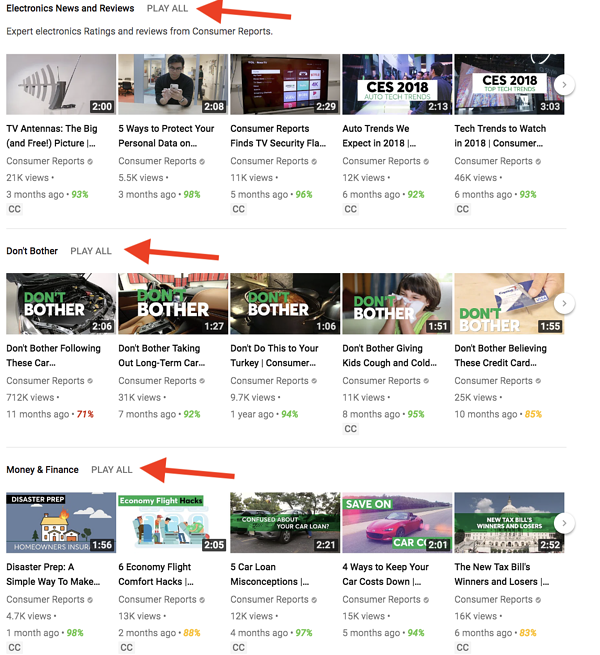Click CC badge under Kids Cough and Cold video
This screenshot has height=655, width=600.
(350, 429)
